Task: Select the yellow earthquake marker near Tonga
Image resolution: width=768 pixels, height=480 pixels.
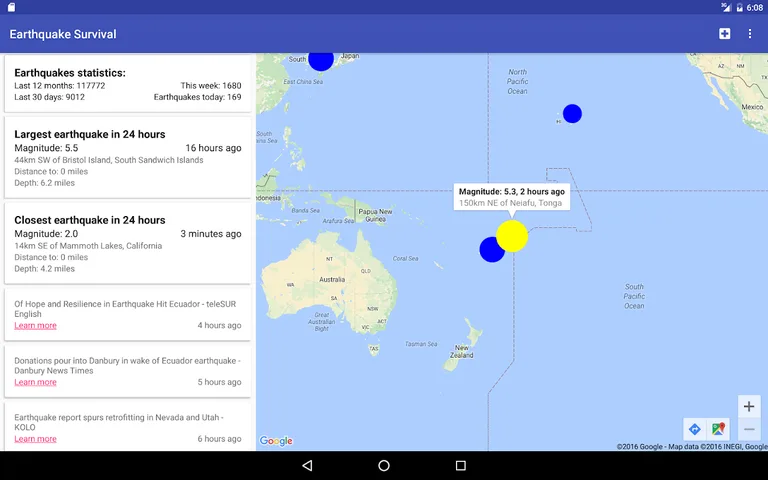Action: 512,236
